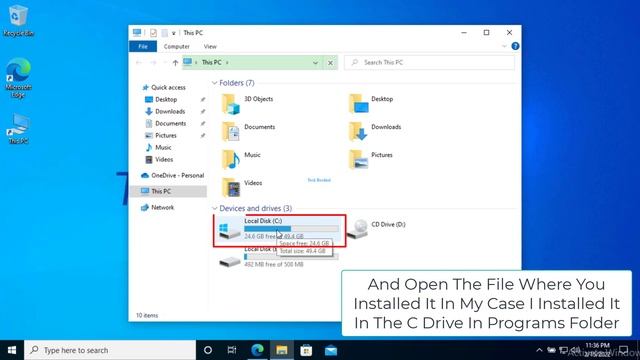This screenshot has width=640, height=360.
Task: Click the Forward navigation arrow
Action: pos(153,62)
